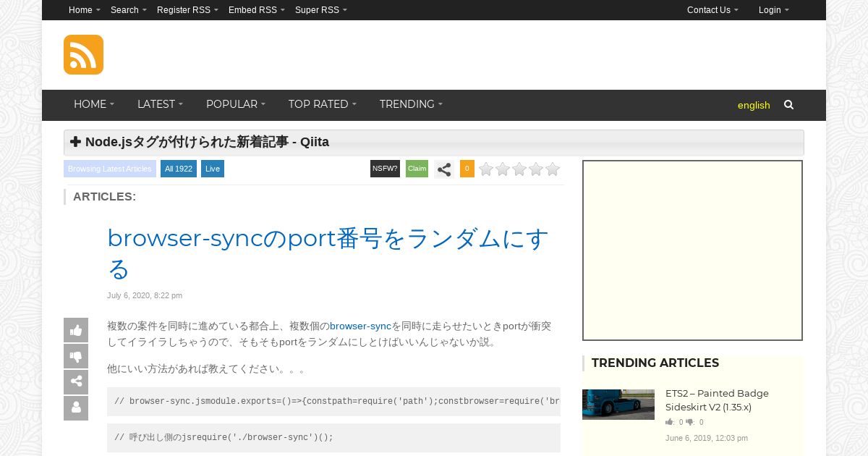Expand the Register RSS dropdown

tap(187, 10)
